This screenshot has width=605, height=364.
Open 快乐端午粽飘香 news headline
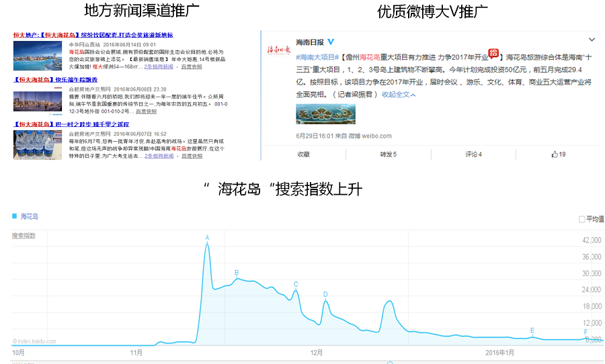tap(56, 80)
